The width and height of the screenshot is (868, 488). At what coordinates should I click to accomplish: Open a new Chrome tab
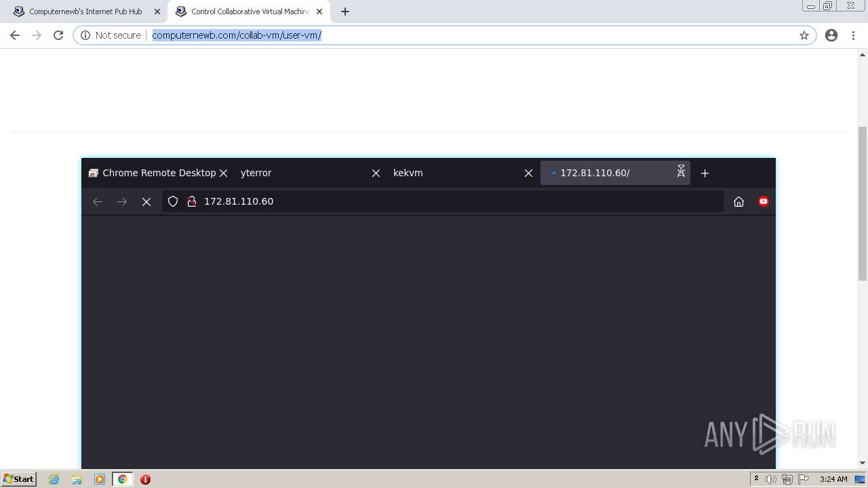click(x=345, y=12)
